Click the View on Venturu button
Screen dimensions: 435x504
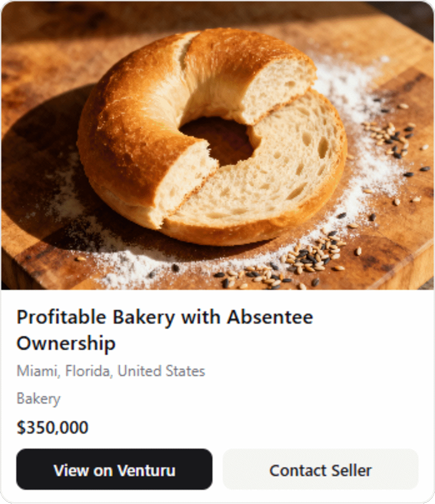114,469
